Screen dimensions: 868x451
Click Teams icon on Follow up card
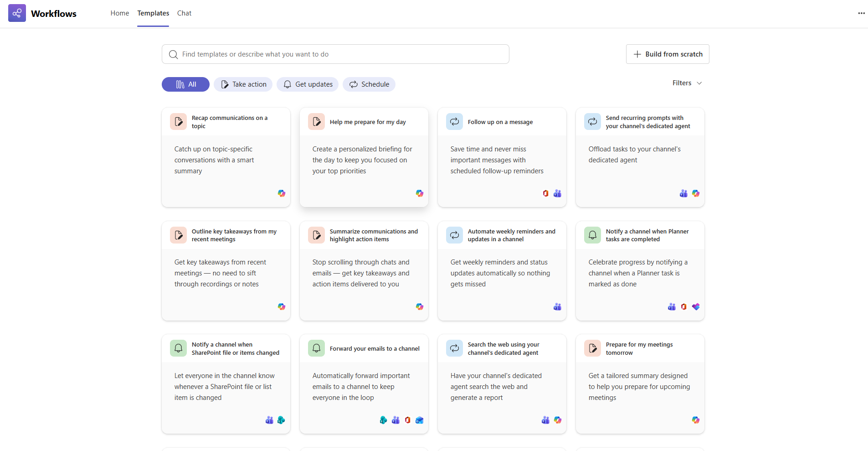[x=557, y=193]
